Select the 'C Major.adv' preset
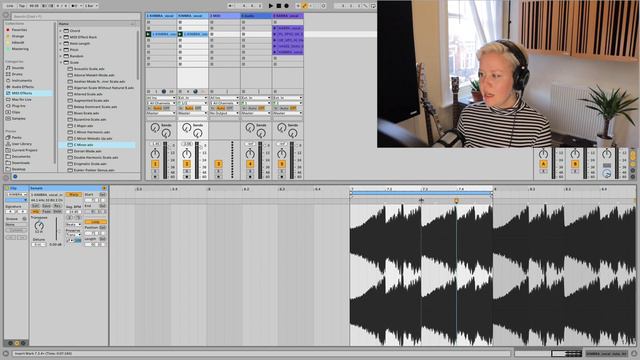Image resolution: width=640 pixels, height=360 pixels. tap(83, 126)
